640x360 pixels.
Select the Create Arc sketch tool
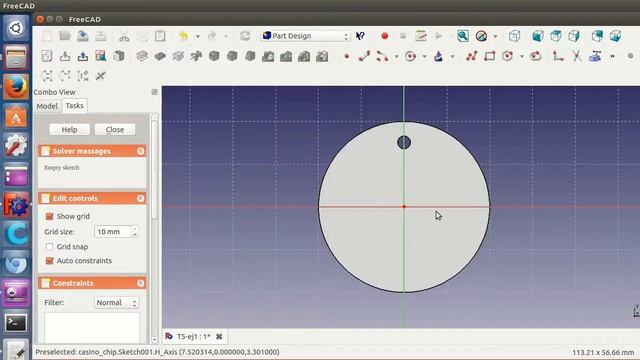tap(382, 56)
